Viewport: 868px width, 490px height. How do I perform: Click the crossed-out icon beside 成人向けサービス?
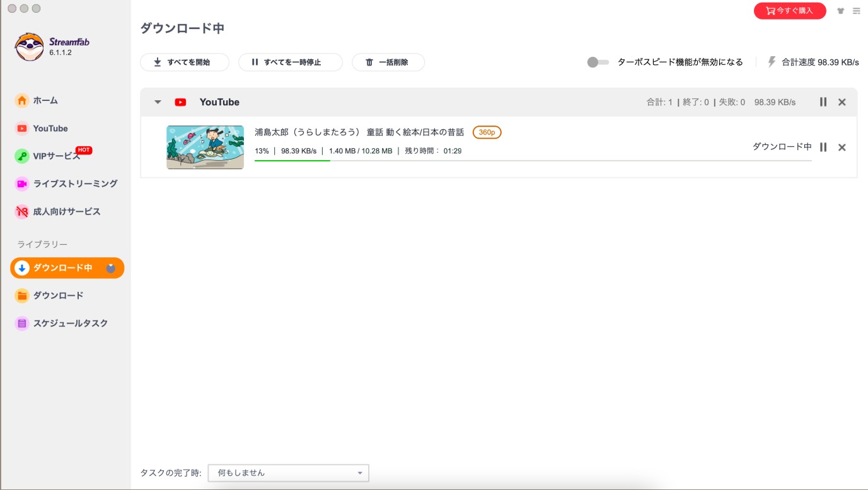click(x=22, y=211)
